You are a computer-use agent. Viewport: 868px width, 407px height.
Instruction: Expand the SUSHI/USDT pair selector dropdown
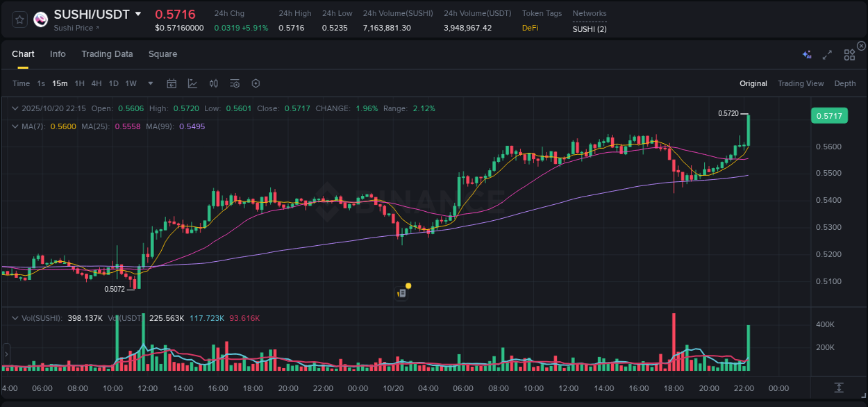pyautogui.click(x=139, y=14)
